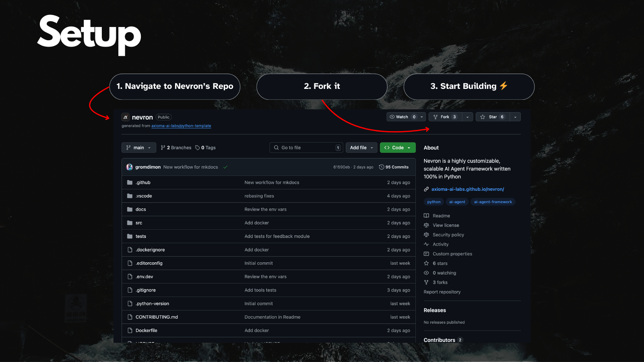The height and width of the screenshot is (362, 644).
Task: Open the Activity link
Action: click(440, 245)
